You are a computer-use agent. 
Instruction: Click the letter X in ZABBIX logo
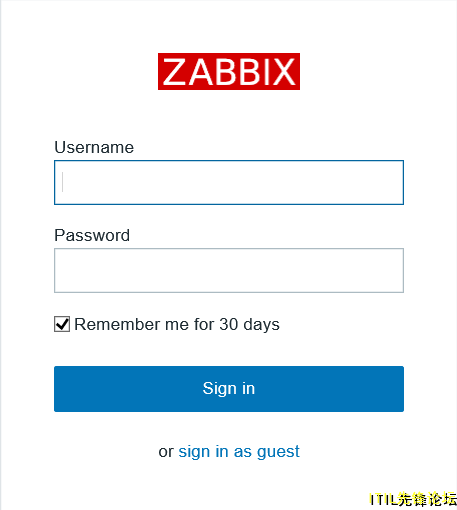coord(284,72)
